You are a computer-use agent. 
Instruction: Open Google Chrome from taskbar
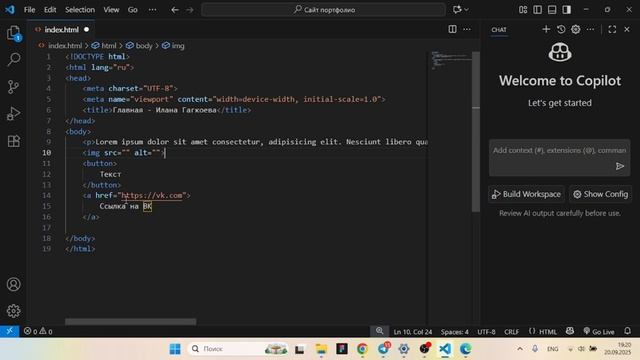click(x=362, y=349)
